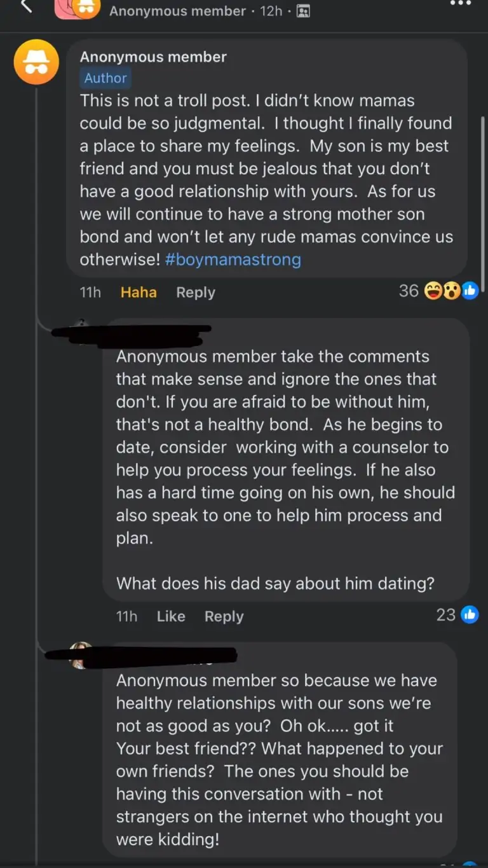488x868 pixels.
Task: Tap the Anonymous member name in the post header
Action: click(177, 11)
